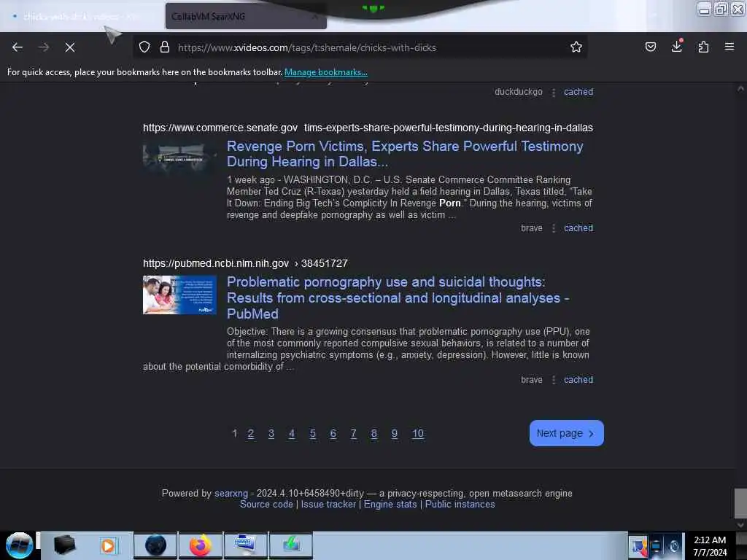Go to results page 3
This screenshot has width=747, height=560.
[x=271, y=433]
